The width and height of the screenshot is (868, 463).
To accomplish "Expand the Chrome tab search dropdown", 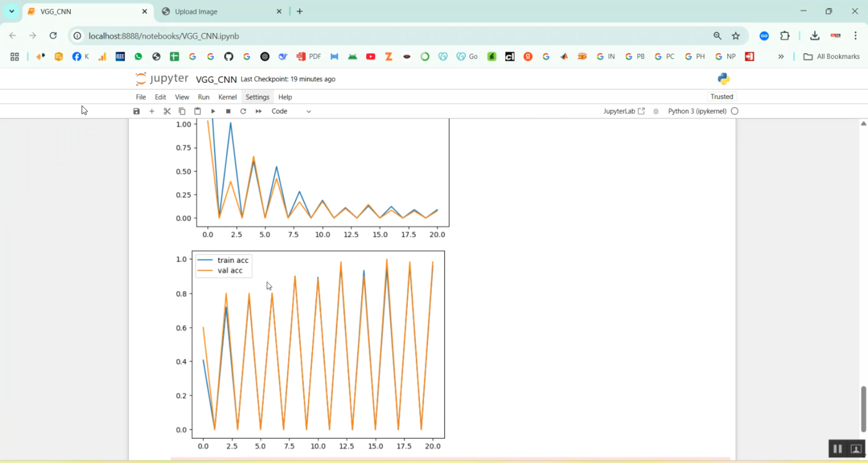I will 12,11.
